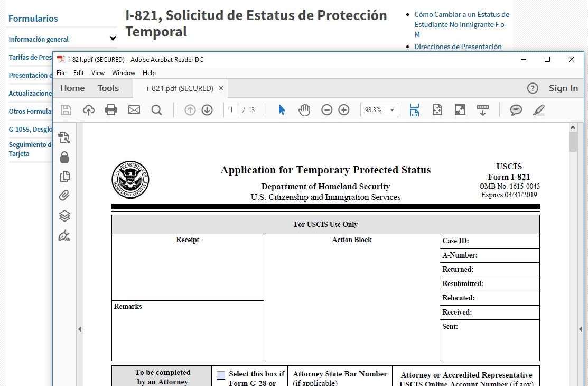Go to next page arrow
The width and height of the screenshot is (588, 386).
point(207,110)
